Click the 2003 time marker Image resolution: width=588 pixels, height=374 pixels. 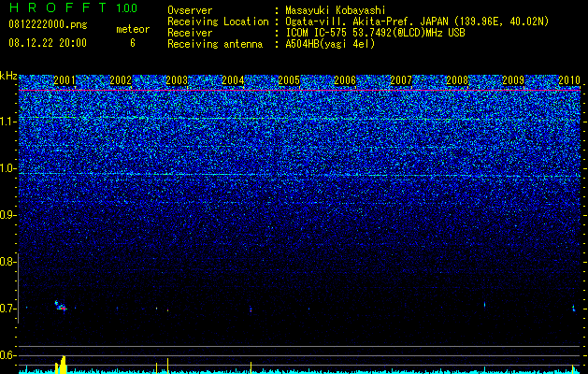pyautogui.click(x=177, y=79)
